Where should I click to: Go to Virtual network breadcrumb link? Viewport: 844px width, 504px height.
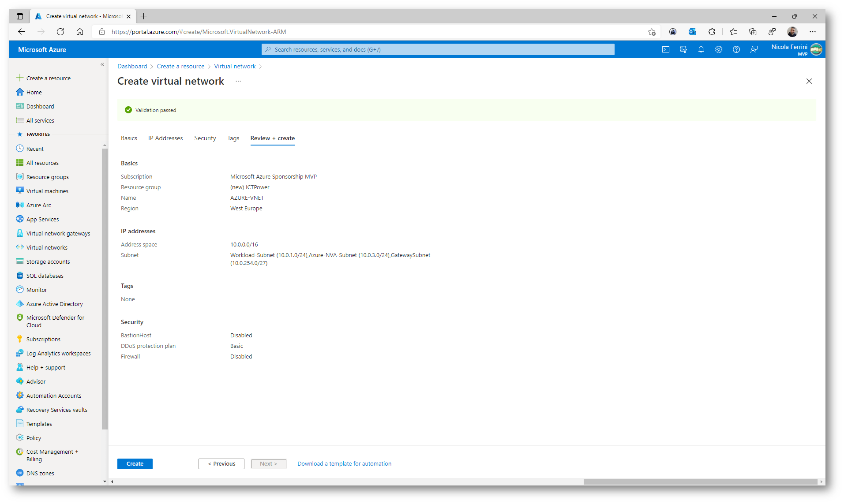235,66
